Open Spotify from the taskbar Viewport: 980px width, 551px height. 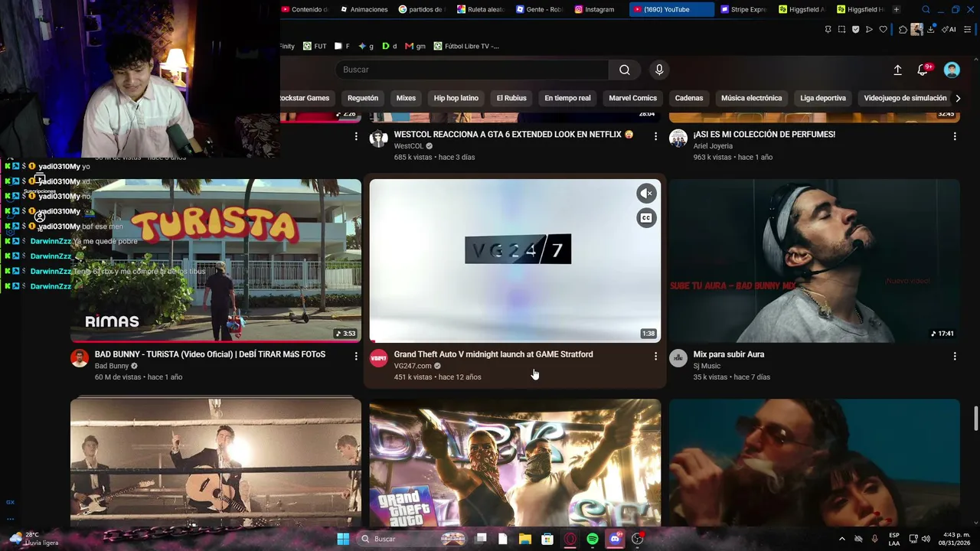(x=593, y=539)
